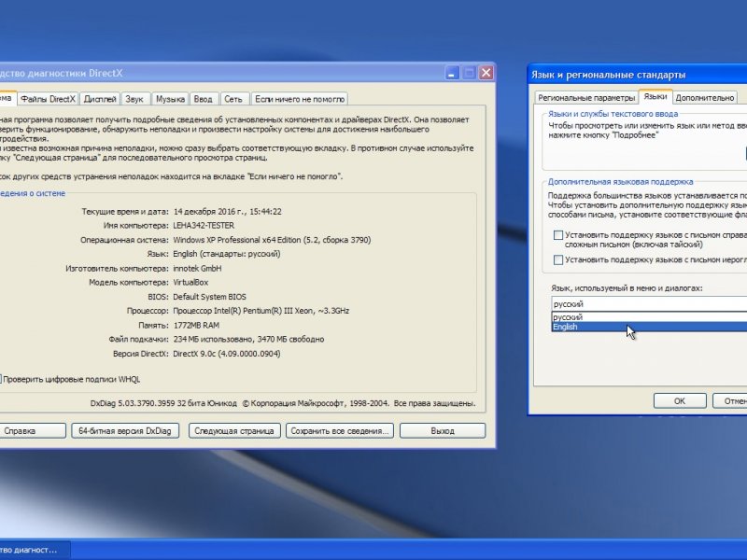Select the Языки tab
The height and width of the screenshot is (560, 747).
[655, 97]
